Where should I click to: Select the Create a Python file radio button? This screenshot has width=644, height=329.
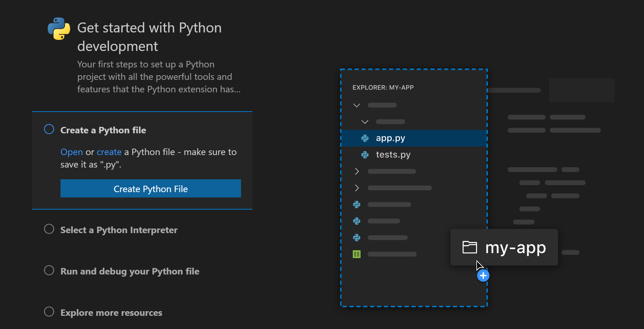(x=49, y=129)
